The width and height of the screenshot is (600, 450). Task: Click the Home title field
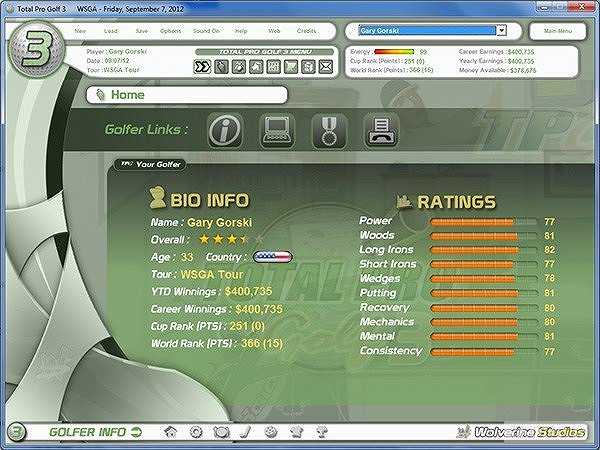tap(187, 95)
